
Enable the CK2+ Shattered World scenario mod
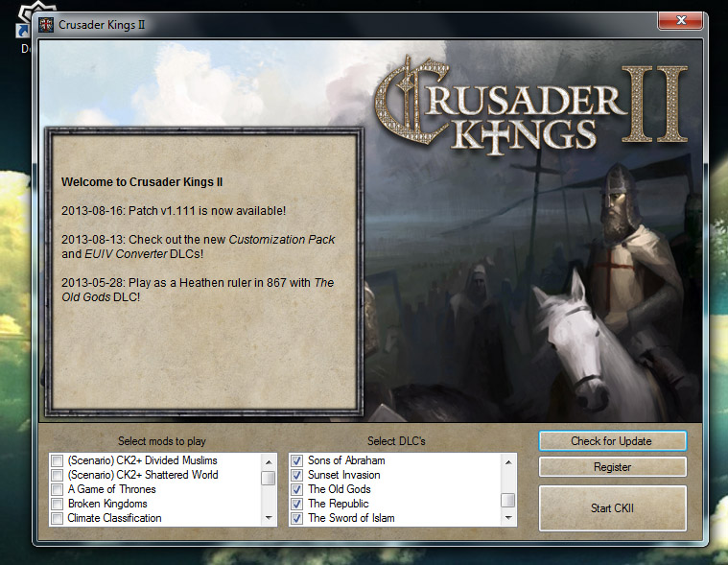(x=58, y=475)
